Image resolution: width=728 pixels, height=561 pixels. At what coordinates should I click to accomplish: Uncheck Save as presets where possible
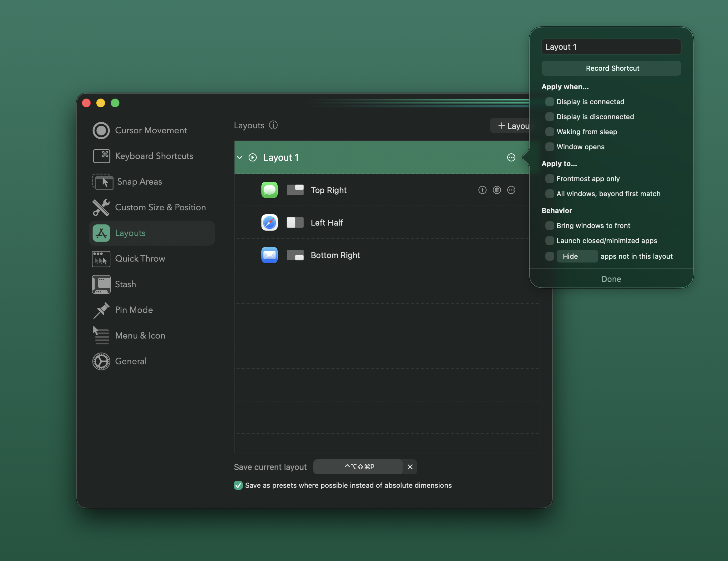pos(238,485)
